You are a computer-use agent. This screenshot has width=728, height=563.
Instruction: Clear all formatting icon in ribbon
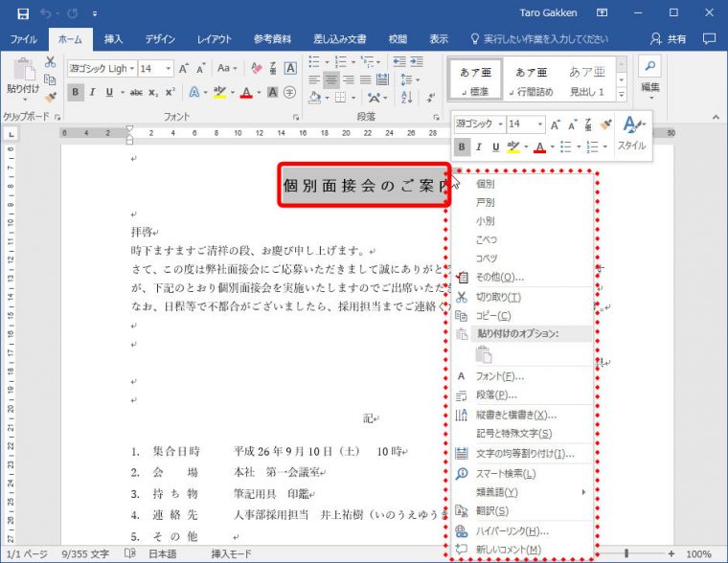coord(257,69)
